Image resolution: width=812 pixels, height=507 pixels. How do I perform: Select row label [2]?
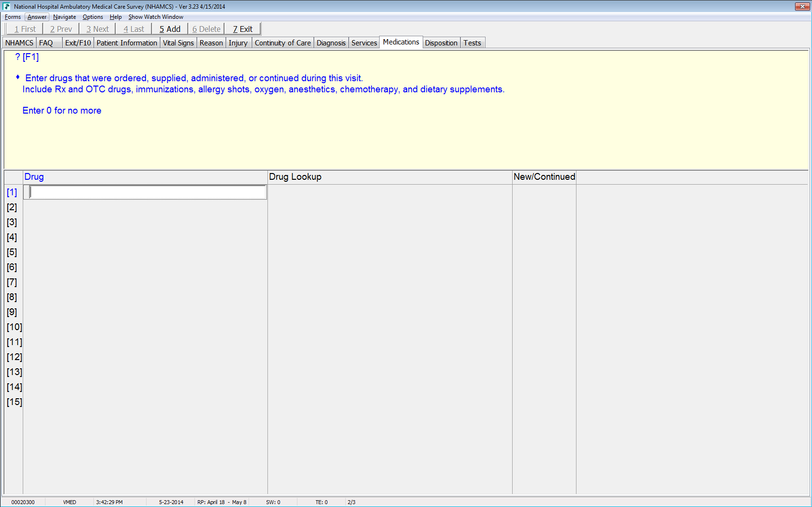pos(12,207)
